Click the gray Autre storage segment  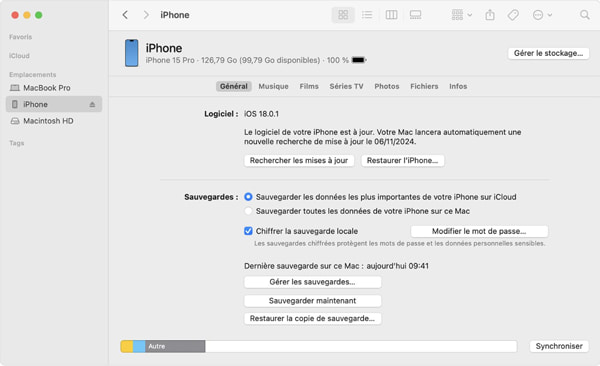[x=175, y=346]
